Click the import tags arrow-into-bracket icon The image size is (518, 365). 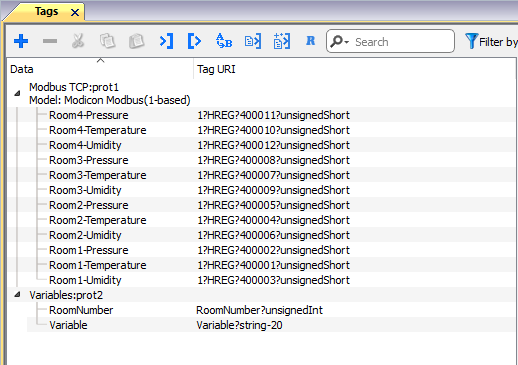pyautogui.click(x=166, y=41)
